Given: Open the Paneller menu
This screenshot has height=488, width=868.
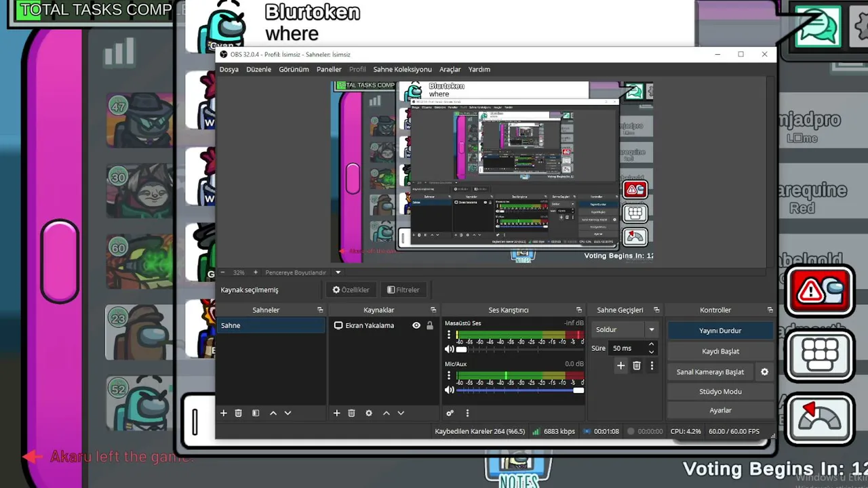Looking at the screenshot, I should 329,69.
